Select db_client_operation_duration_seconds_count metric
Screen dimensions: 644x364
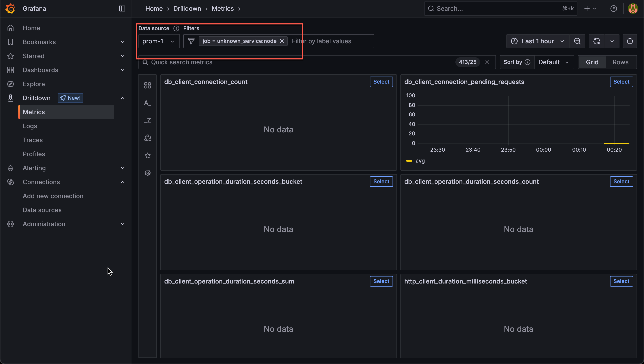tap(621, 182)
